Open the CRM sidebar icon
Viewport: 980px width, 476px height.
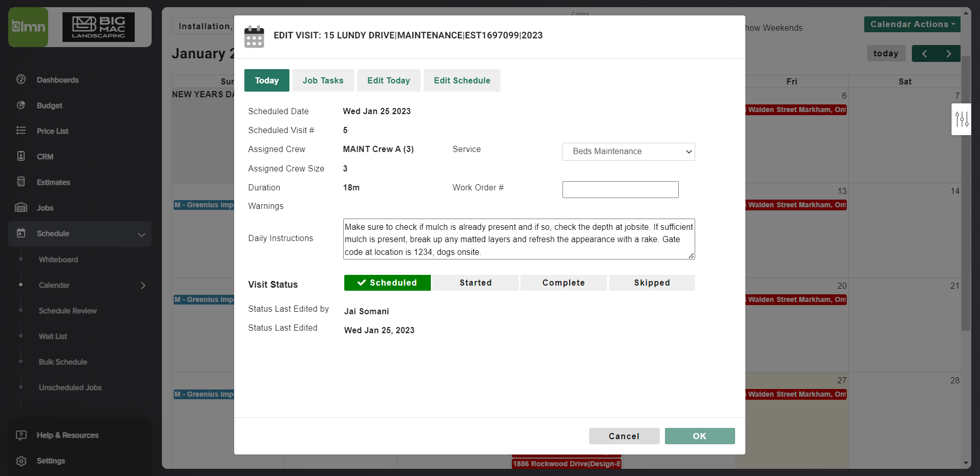(x=21, y=156)
